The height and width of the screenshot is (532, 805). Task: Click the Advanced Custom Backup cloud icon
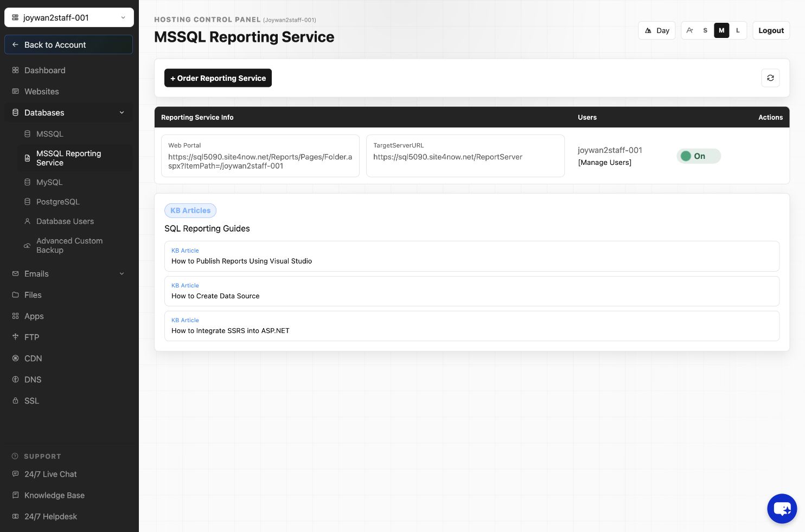(x=27, y=246)
